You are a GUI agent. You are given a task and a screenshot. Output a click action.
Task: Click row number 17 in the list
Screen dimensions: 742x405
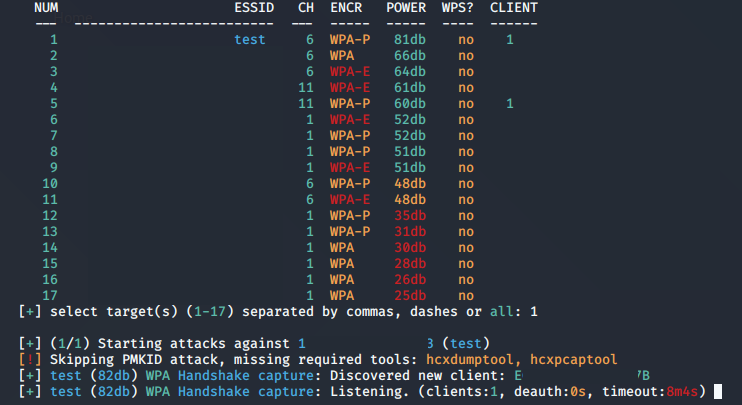[x=50, y=296]
